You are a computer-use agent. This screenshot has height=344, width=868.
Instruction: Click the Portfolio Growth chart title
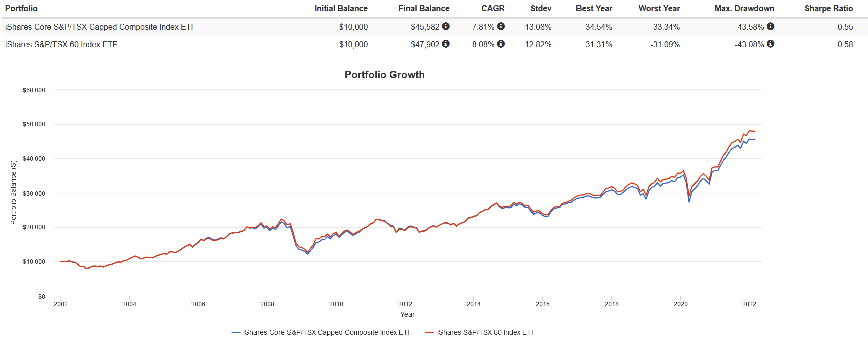click(x=384, y=75)
